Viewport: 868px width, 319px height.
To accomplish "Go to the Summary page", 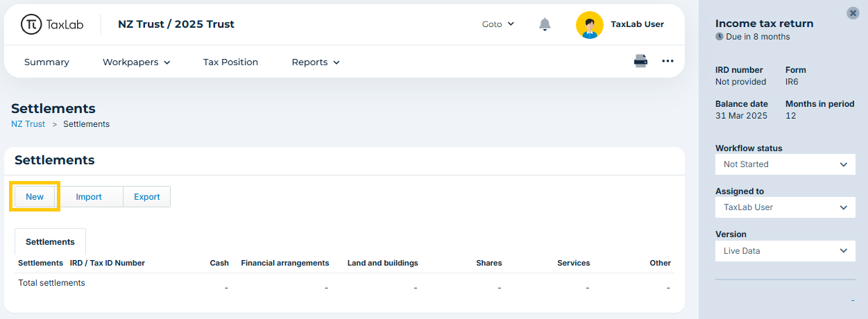I will (x=46, y=62).
